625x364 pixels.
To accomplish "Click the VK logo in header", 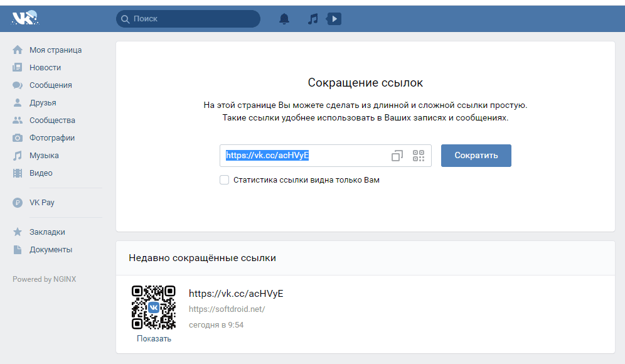I will click(x=25, y=18).
